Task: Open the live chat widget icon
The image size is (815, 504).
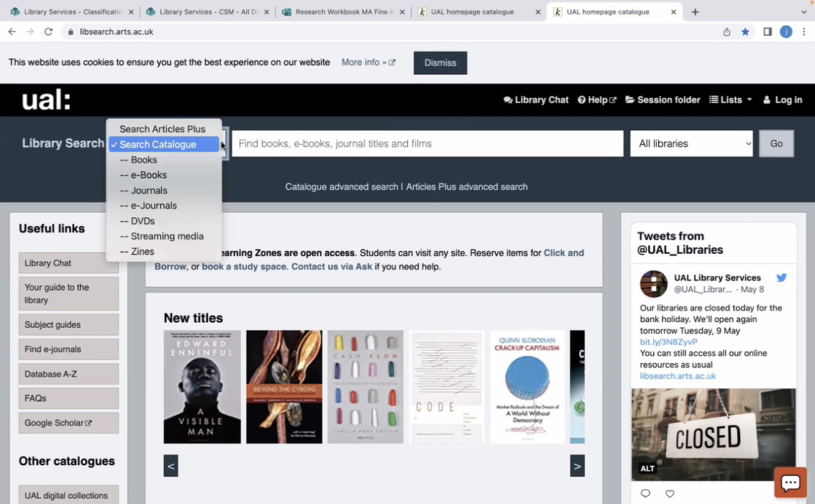Action: point(790,482)
